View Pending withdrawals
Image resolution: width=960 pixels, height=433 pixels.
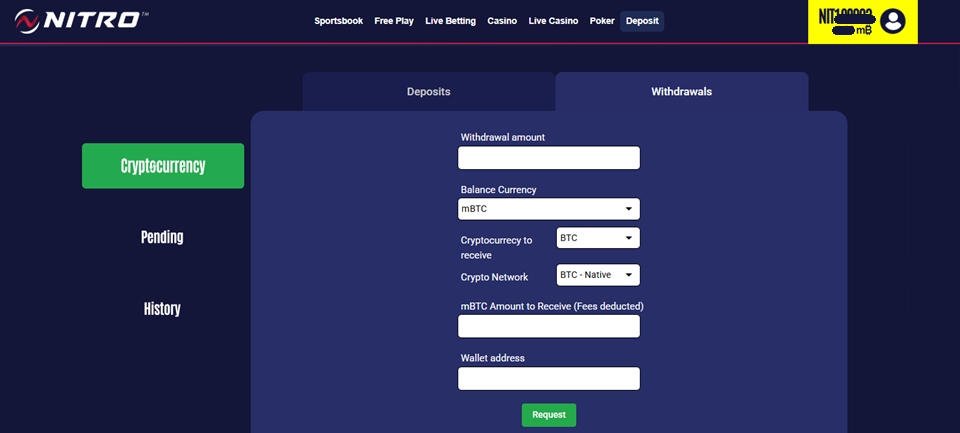(162, 238)
